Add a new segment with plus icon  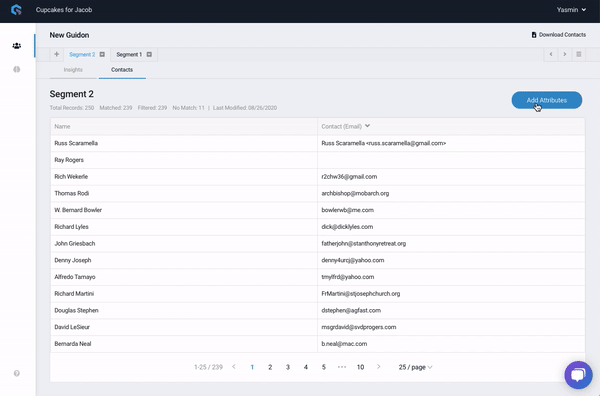57,54
